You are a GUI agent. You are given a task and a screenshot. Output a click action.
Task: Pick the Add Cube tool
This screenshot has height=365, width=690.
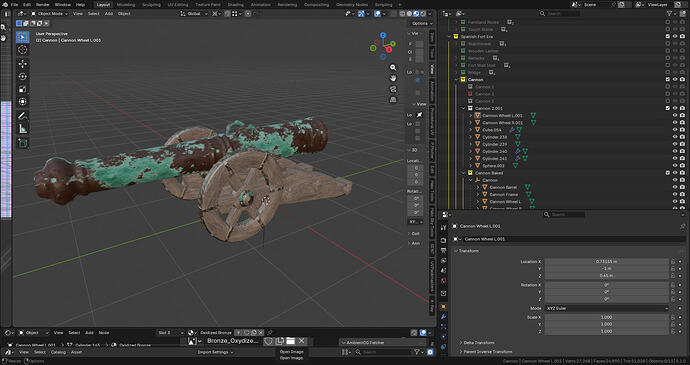(x=22, y=143)
